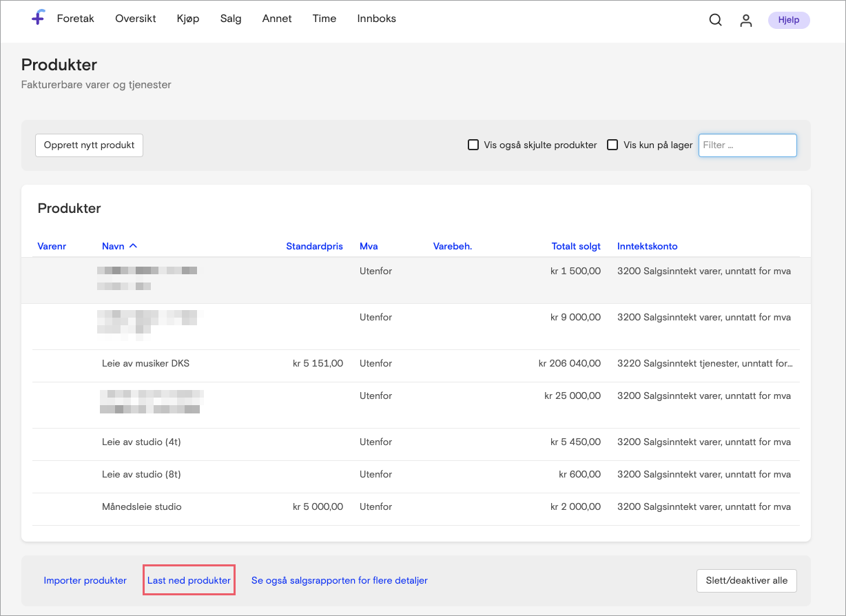Open the search magnifier icon
The width and height of the screenshot is (846, 616).
click(716, 21)
